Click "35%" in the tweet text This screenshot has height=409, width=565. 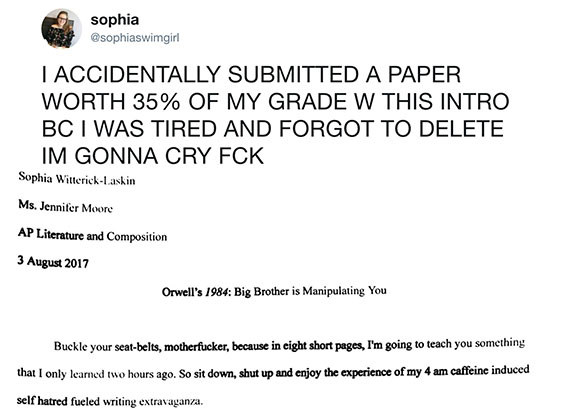[x=156, y=101]
